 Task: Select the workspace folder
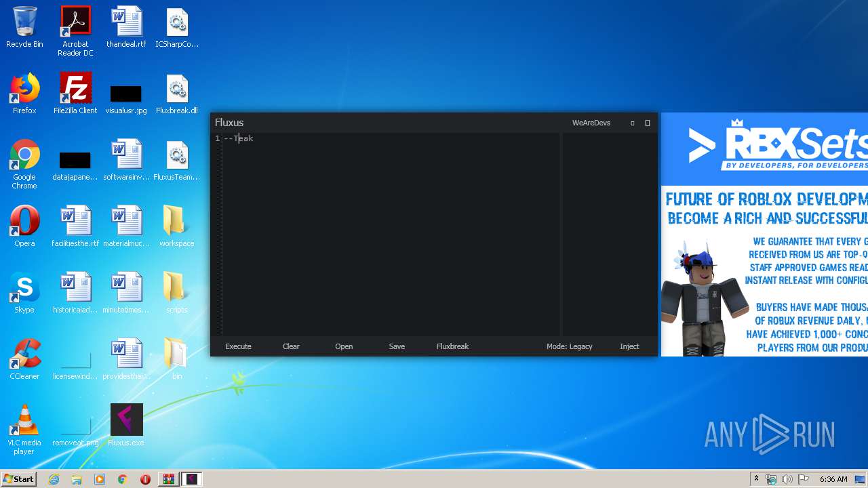click(x=177, y=226)
